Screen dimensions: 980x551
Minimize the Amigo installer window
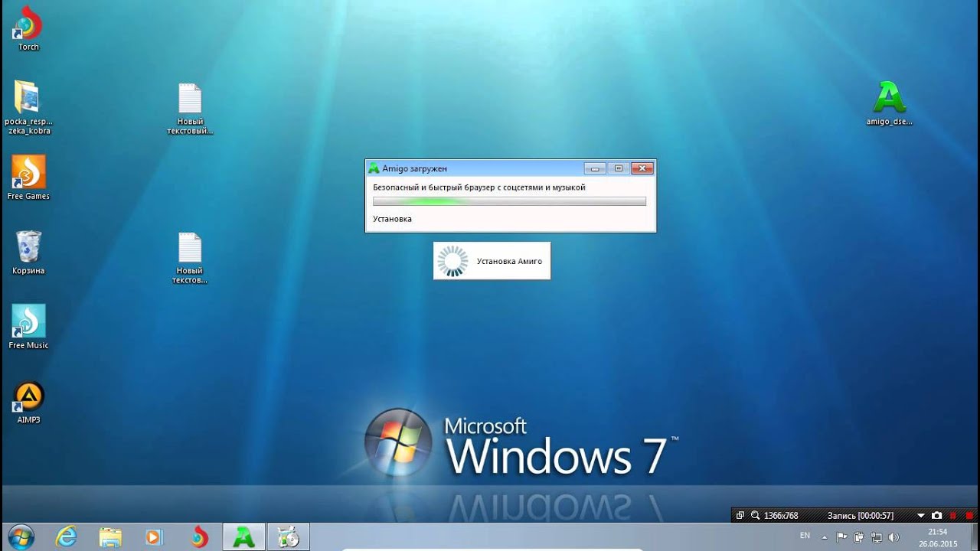(595, 168)
